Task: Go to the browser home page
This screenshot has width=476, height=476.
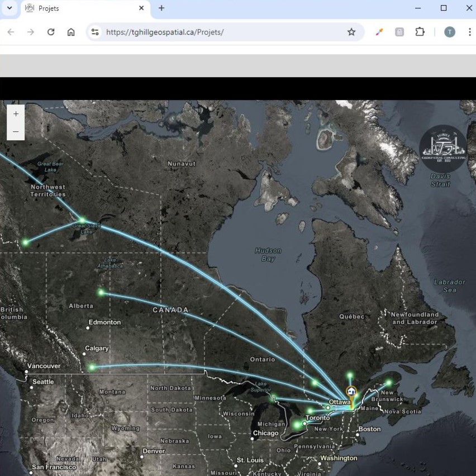Action: pyautogui.click(x=71, y=32)
